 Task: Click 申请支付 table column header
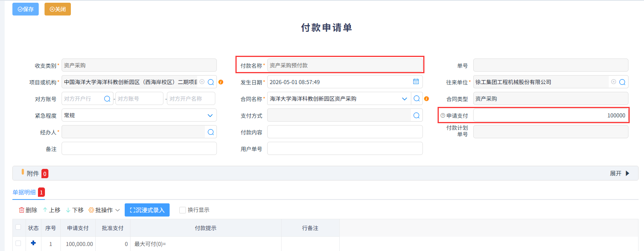[78, 228]
